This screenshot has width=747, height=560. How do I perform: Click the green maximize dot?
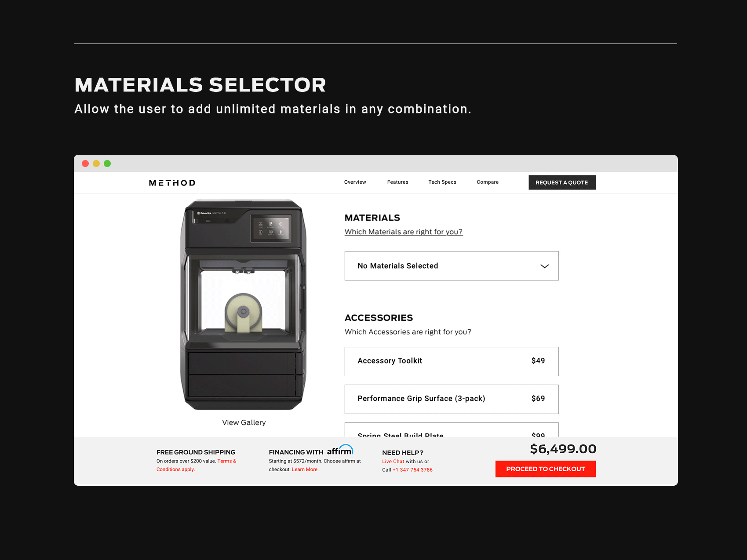click(x=107, y=164)
